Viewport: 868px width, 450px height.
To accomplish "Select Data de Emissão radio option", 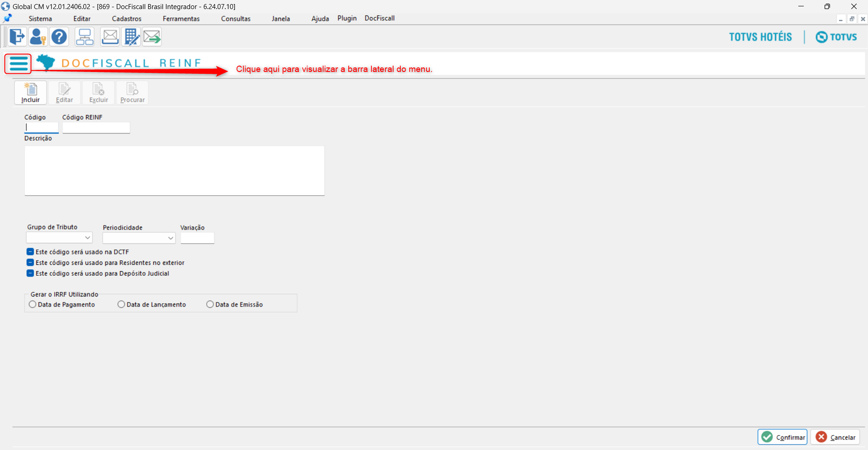I will (x=210, y=305).
